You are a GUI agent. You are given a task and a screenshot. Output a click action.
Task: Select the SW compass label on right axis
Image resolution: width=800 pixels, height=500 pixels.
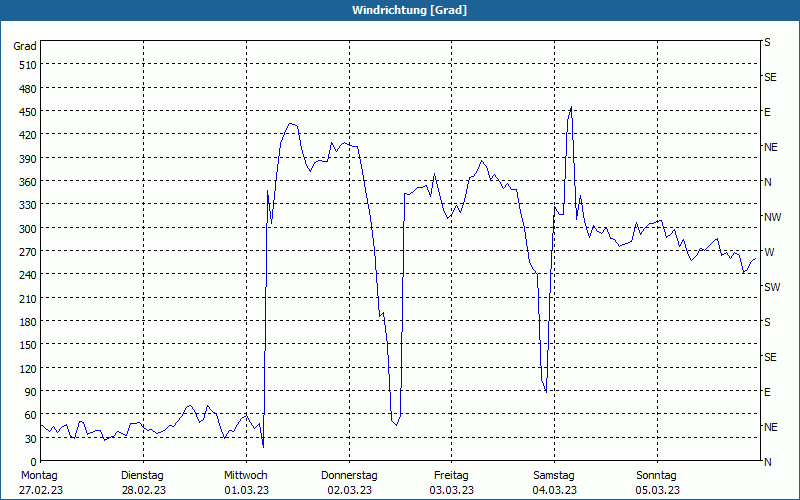(x=772, y=287)
